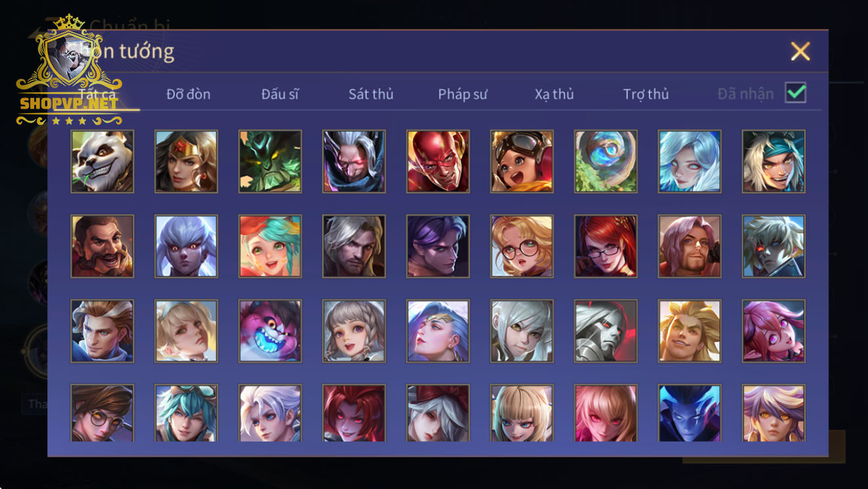
Task: Pick the Wonder Woman hero portrait
Action: point(186,161)
